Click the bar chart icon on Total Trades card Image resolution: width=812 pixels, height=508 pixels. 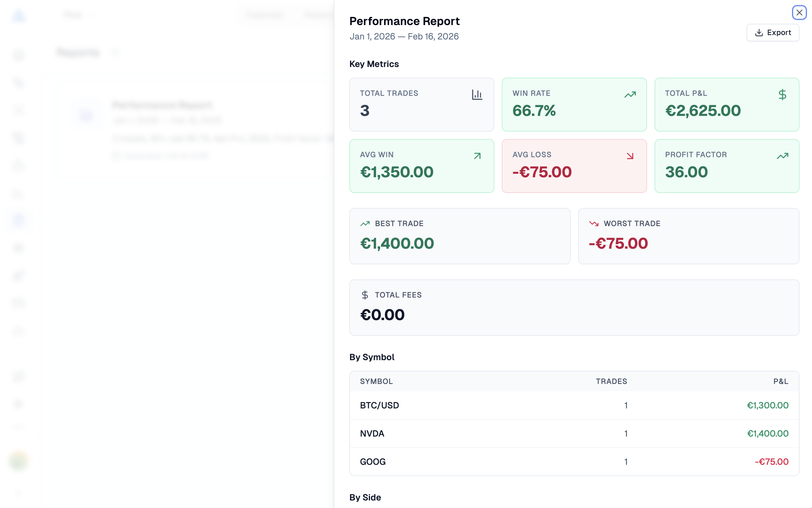pos(477,95)
